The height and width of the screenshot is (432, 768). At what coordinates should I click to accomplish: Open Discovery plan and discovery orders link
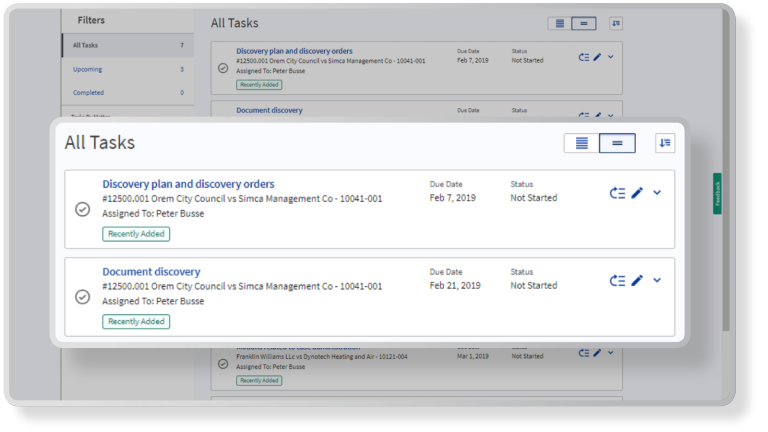click(x=188, y=184)
